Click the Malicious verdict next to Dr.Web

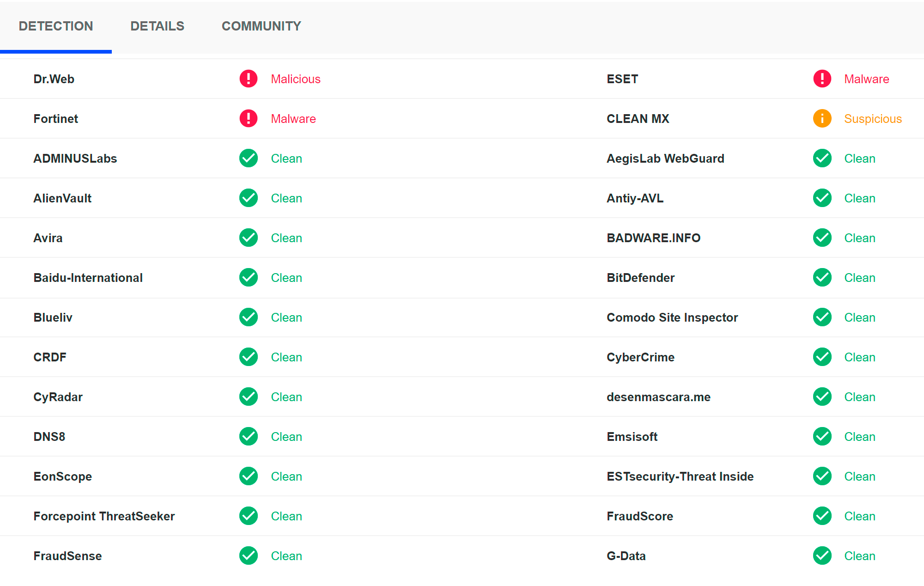coord(296,79)
